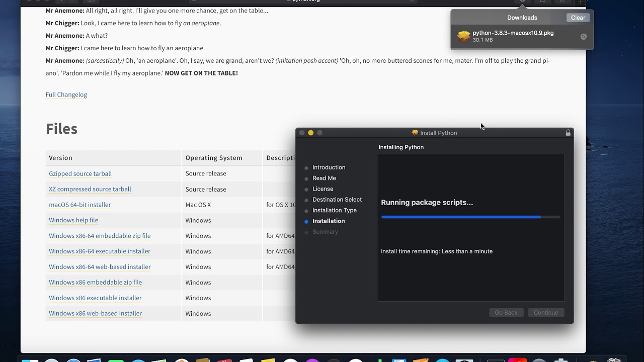
Task: Click the Install time remaining text
Action: (x=437, y=251)
